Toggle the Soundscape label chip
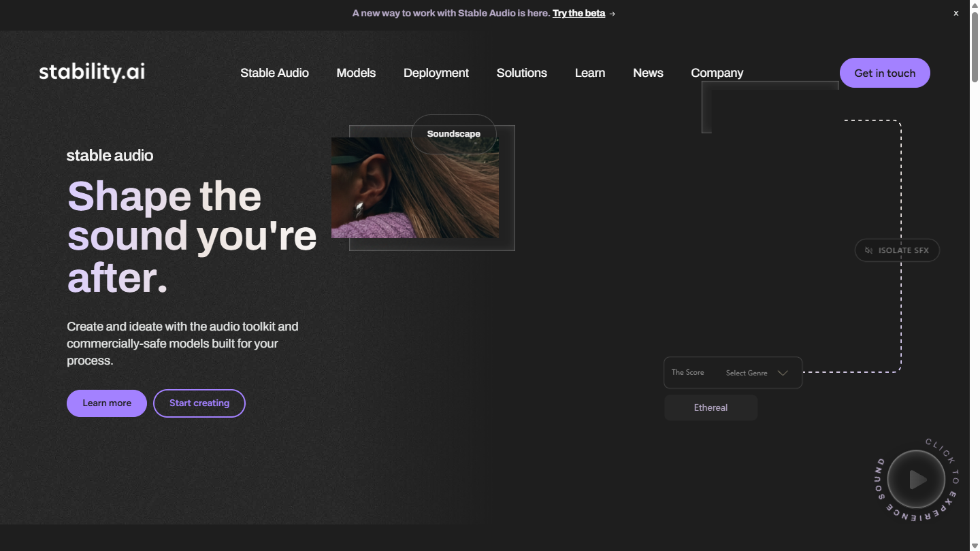Image resolution: width=980 pixels, height=551 pixels. click(454, 134)
